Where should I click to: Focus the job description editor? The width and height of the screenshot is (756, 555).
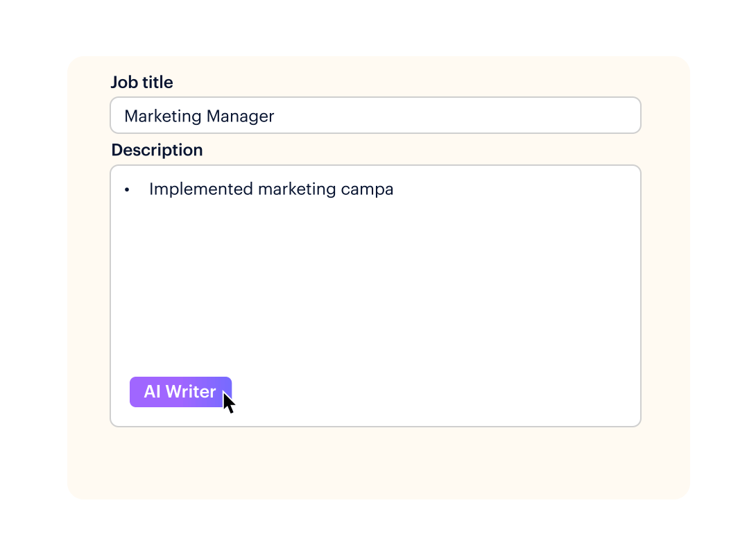click(375, 277)
